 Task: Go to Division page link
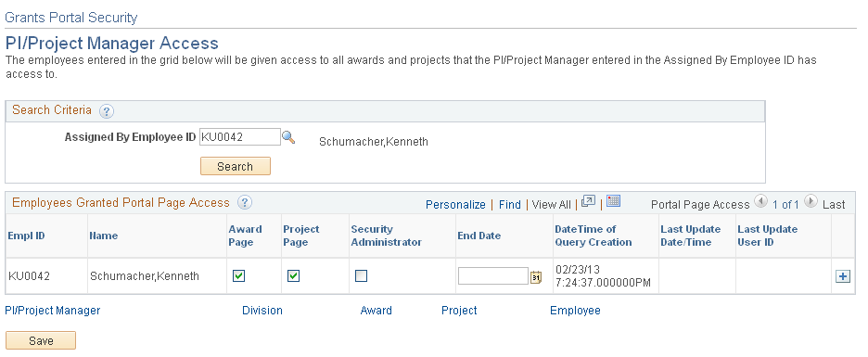262,311
